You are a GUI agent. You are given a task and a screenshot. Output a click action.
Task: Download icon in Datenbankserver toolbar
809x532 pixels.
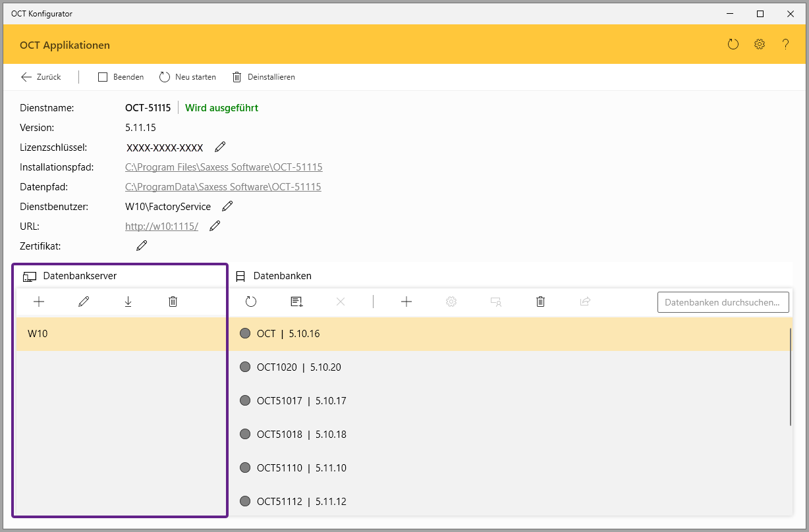[128, 302]
